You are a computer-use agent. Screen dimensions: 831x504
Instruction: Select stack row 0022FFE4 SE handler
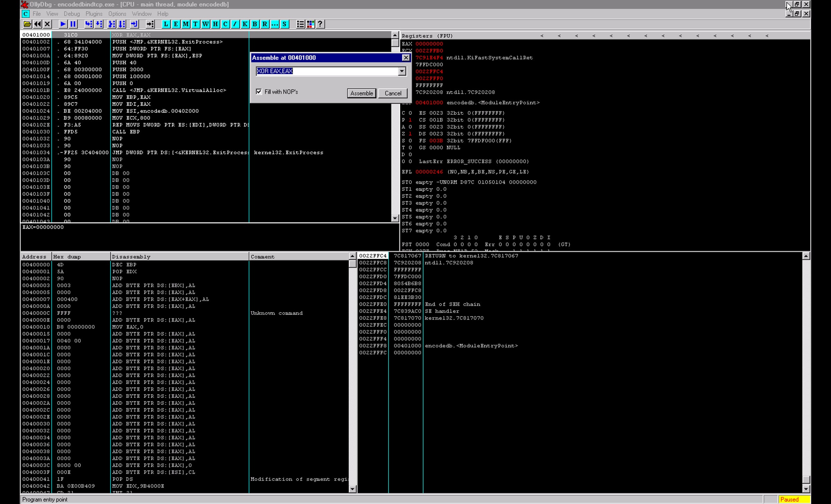coord(580,311)
